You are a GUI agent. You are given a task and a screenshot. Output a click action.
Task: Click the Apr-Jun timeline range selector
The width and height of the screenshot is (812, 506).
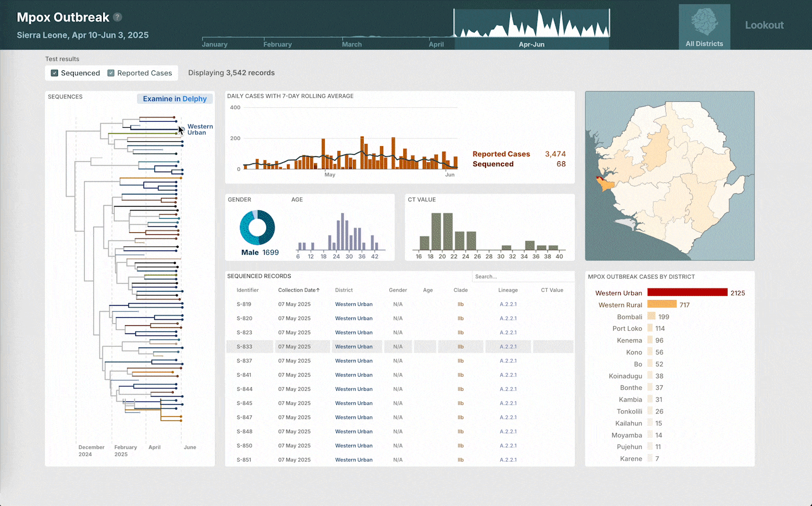pyautogui.click(x=532, y=44)
